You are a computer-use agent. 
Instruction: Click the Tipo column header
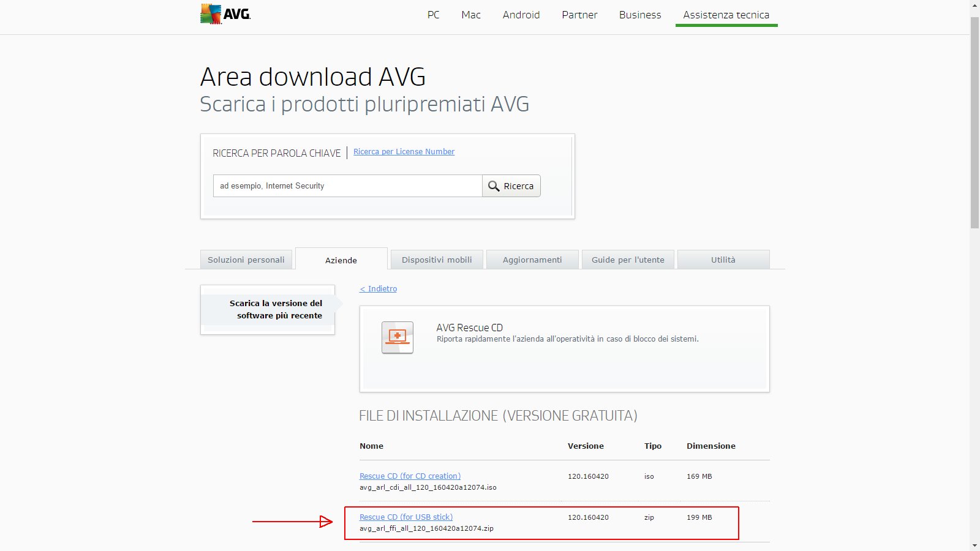pyautogui.click(x=653, y=446)
